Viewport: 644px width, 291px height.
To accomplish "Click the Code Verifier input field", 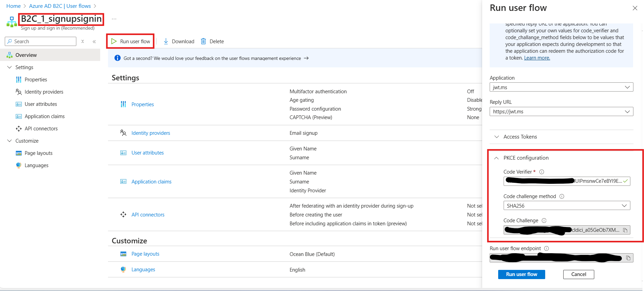I will (567, 181).
